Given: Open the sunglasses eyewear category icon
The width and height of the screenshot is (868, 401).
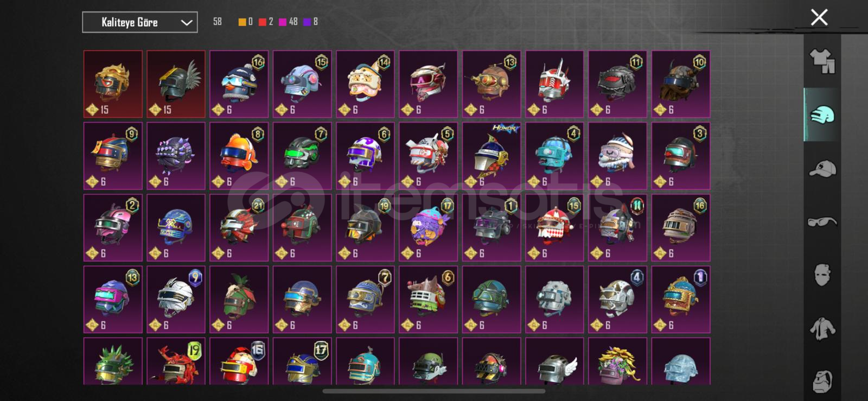Looking at the screenshot, I should [822, 221].
